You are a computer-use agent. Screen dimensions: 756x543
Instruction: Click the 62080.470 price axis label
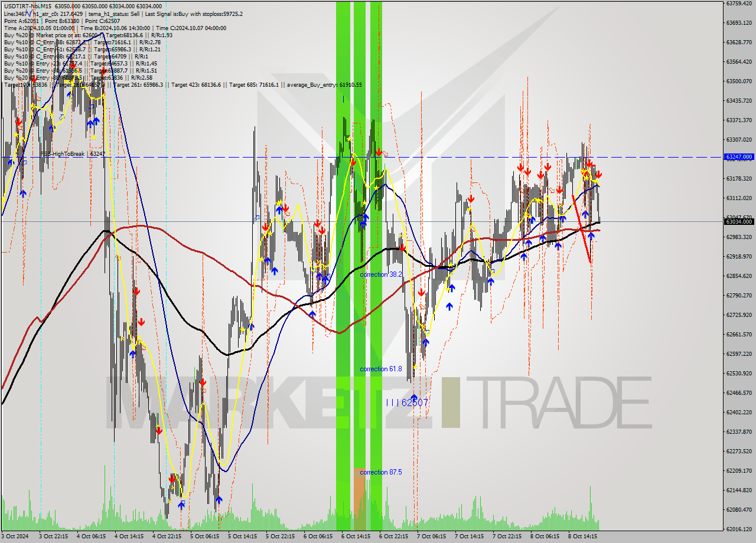739,509
